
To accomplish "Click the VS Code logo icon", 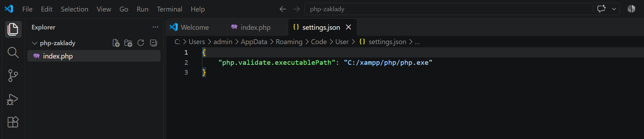I will click(9, 9).
